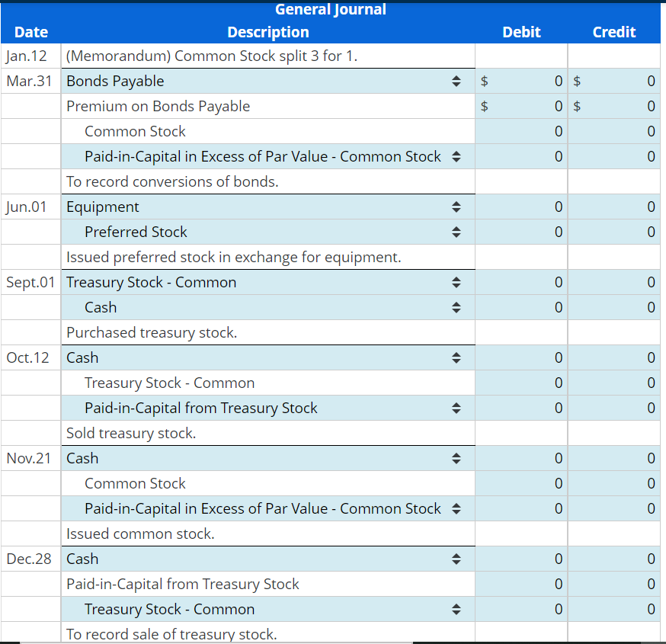Screen dimensions: 666x644
Task: Click the Nov.21 Cash debit field
Action: 521,458
